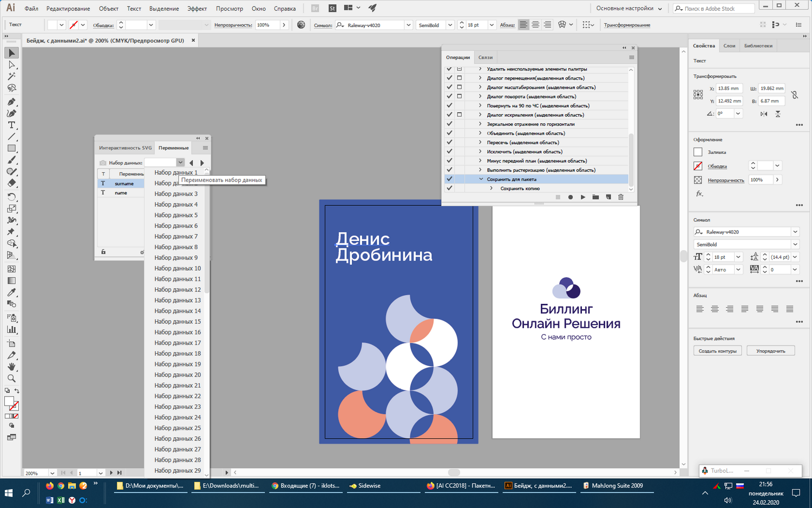Open Выделение menu
Viewport: 812px width, 508px height.
point(164,9)
